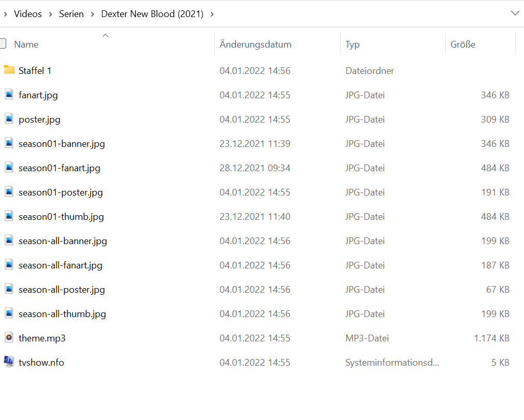Click Dexter New Blood (2021) breadcrumb
524x420 pixels.
[152, 14]
